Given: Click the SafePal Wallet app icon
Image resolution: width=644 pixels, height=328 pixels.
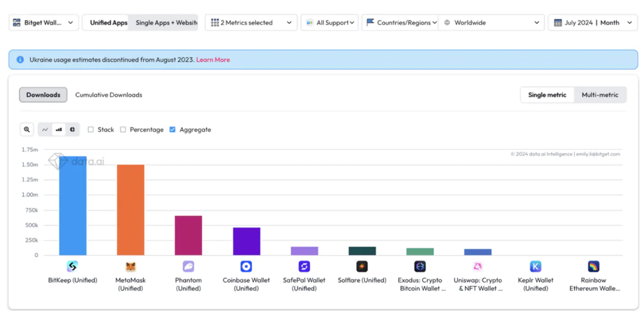Looking at the screenshot, I should [x=304, y=266].
